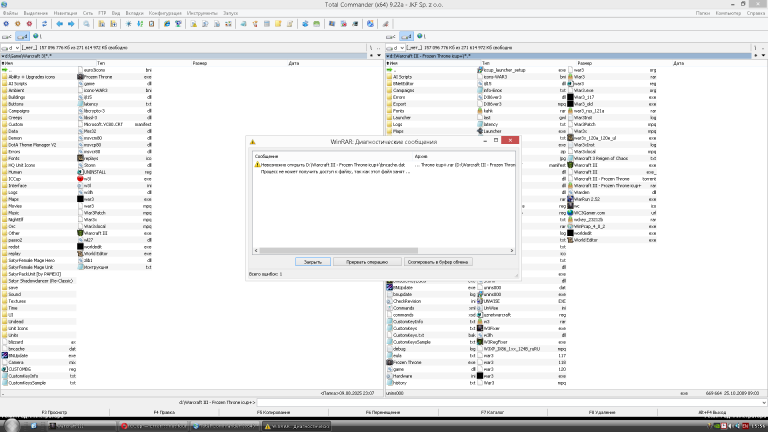The height and width of the screenshot is (432, 768).
Task: Open network drive button in right panel
Action: [x=421, y=36]
